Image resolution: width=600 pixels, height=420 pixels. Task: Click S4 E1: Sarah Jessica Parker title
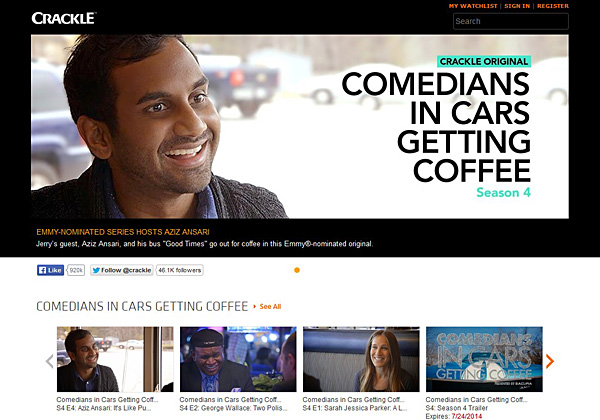(355, 408)
